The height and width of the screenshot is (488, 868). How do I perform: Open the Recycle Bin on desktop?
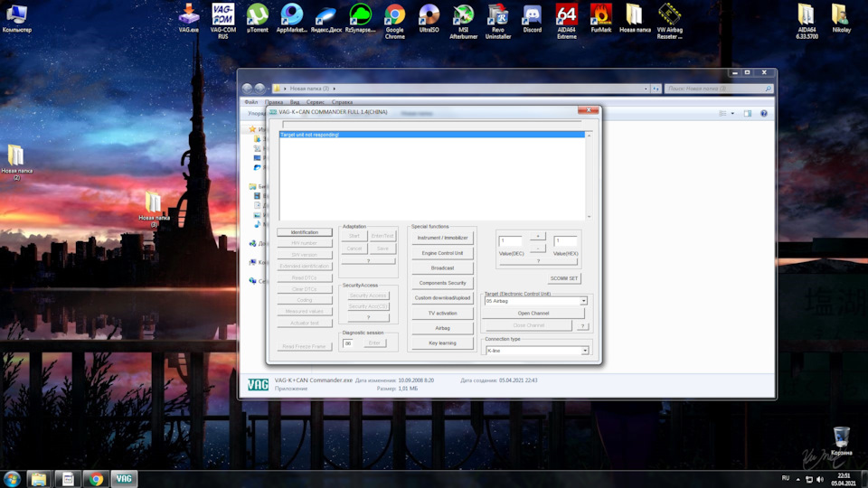[x=841, y=439]
